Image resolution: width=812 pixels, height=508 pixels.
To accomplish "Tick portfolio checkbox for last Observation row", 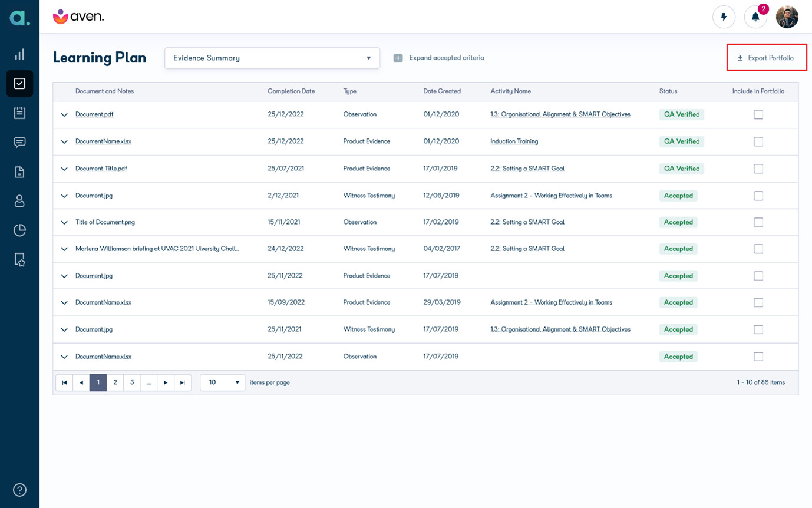I will coord(758,357).
